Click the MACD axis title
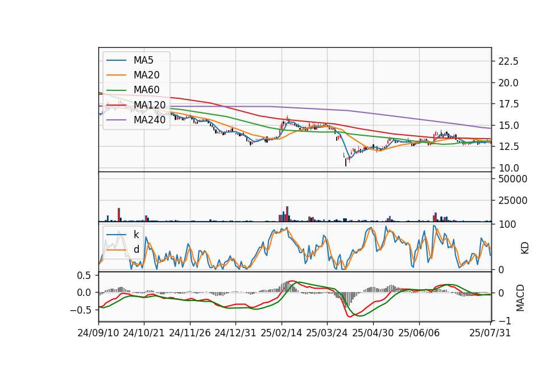The image size is (546, 392). click(x=520, y=298)
